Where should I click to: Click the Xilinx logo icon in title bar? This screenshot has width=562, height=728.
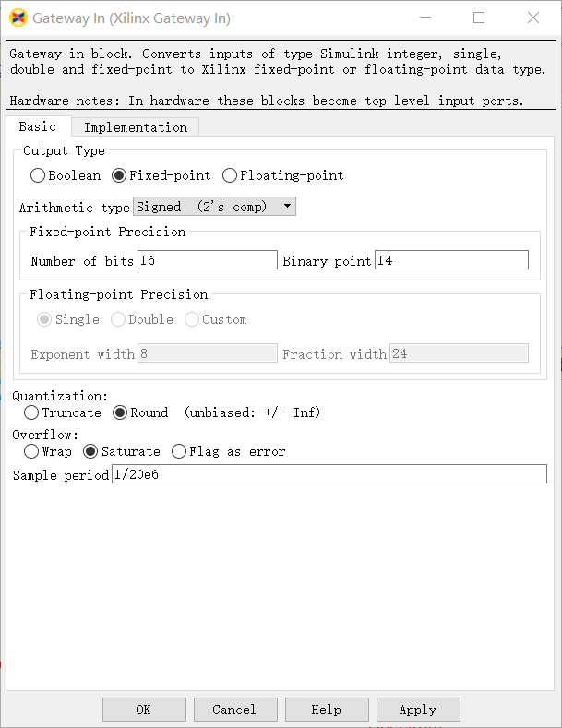point(17,18)
